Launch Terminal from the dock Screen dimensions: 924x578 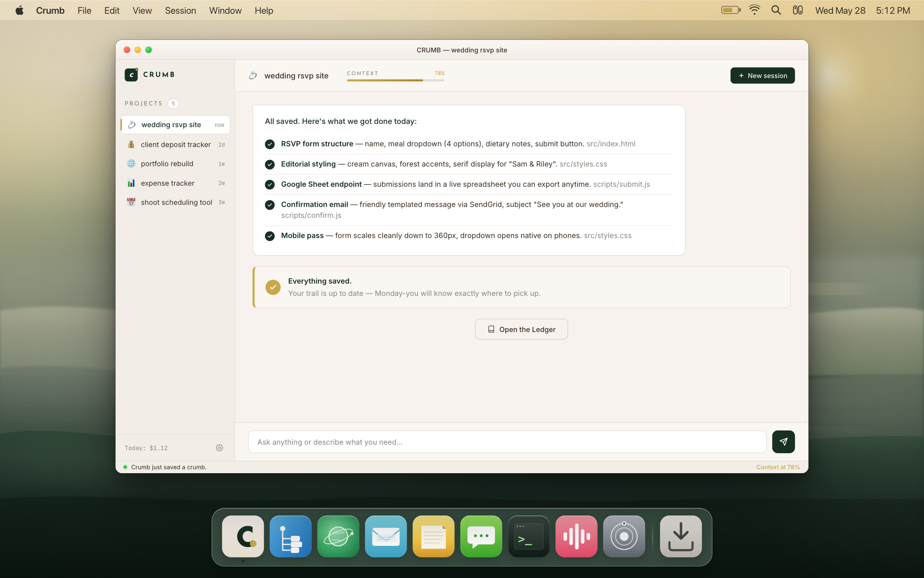529,536
